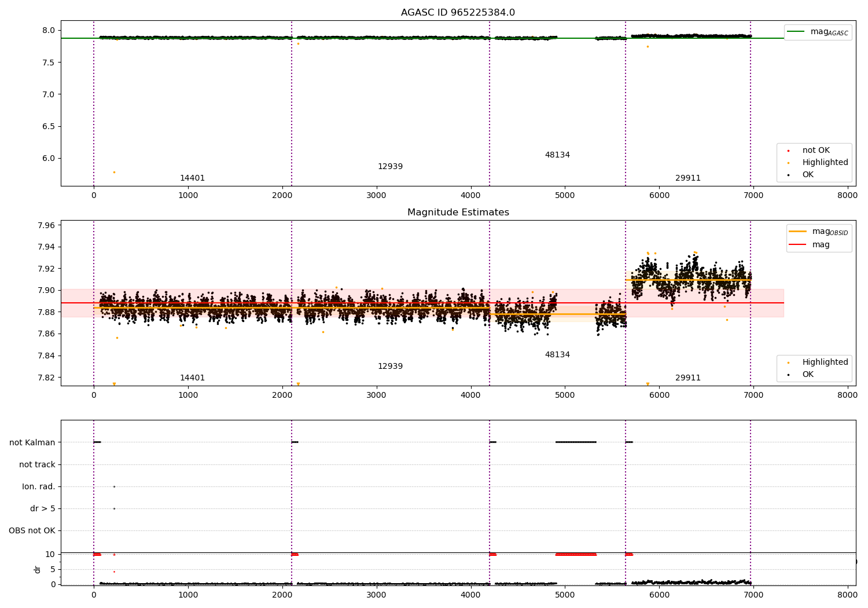Click the 'dr > 5' flag point near 200
Screen dimensions: 868x608
tap(114, 509)
